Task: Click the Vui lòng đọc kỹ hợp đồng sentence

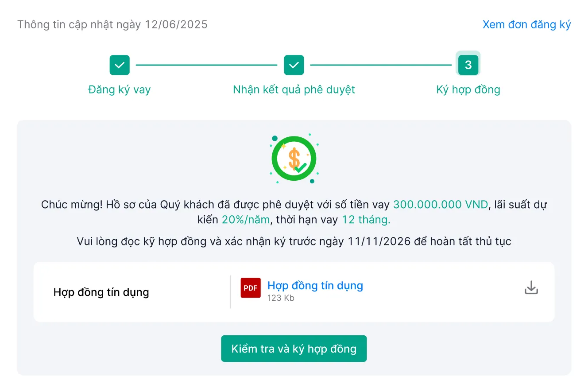Action: pyautogui.click(x=294, y=241)
